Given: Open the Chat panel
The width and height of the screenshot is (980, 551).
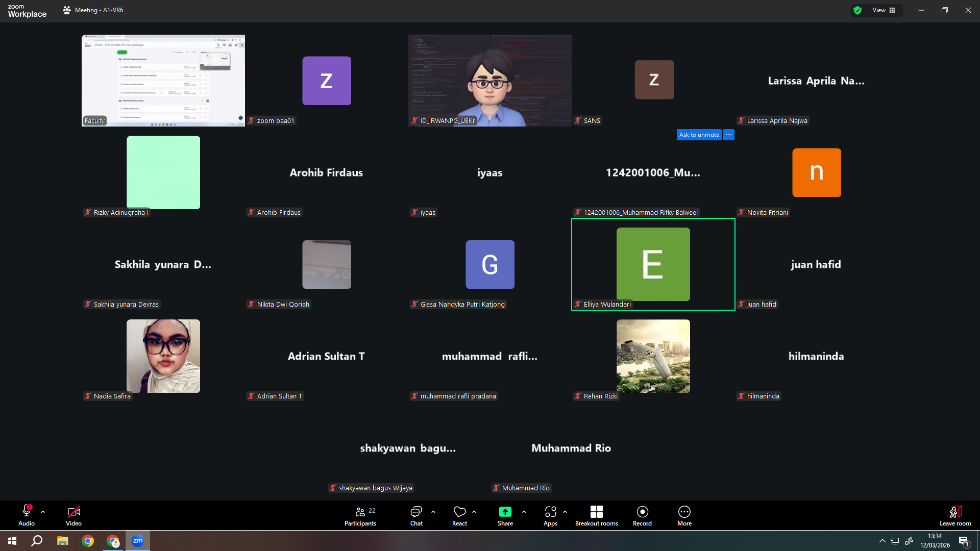Looking at the screenshot, I should 416,515.
